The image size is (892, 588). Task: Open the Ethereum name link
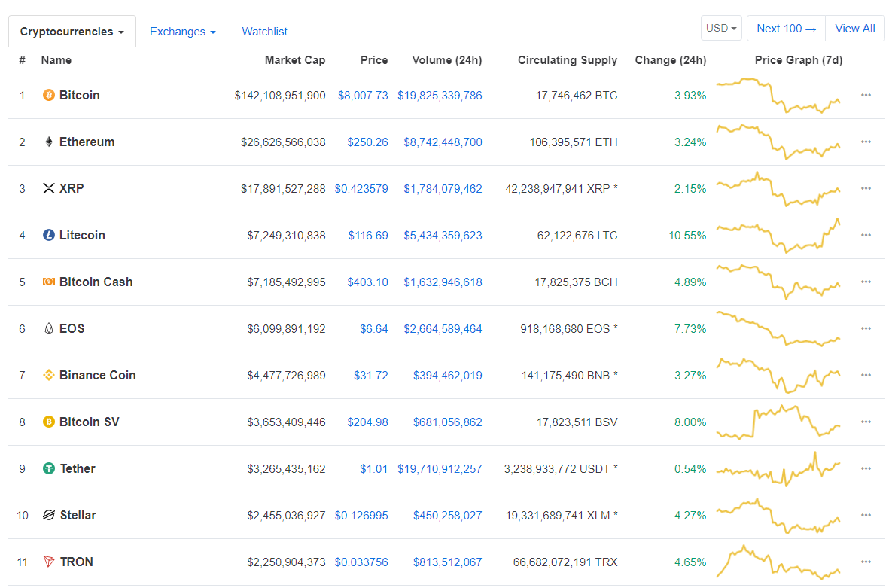point(87,142)
